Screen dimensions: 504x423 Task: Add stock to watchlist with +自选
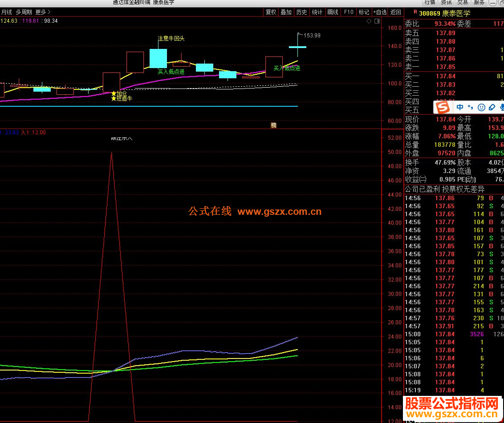[380, 12]
